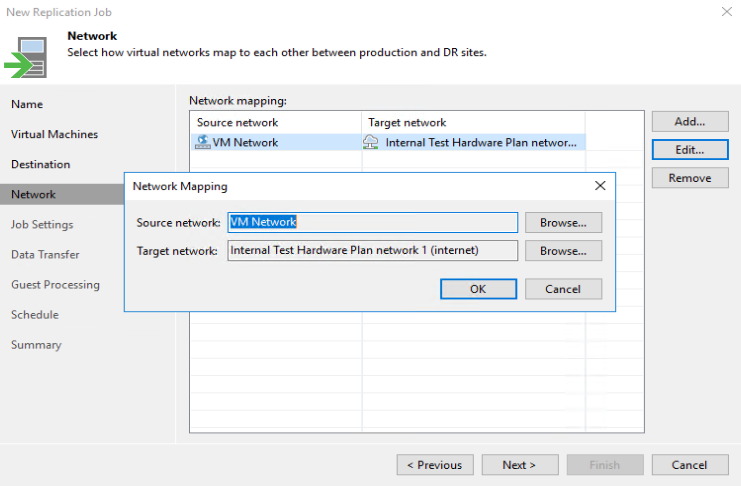Click the Add... network mapping button
The image size is (741, 486).
(x=690, y=122)
